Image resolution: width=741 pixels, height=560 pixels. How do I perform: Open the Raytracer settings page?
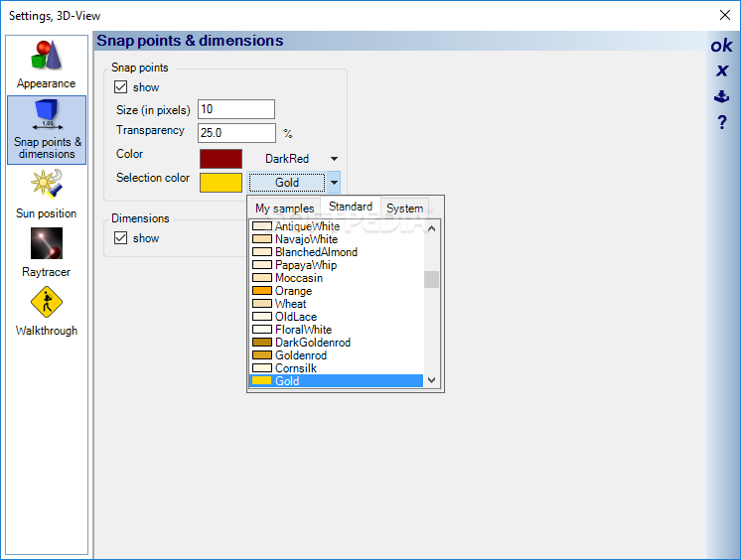[x=47, y=253]
